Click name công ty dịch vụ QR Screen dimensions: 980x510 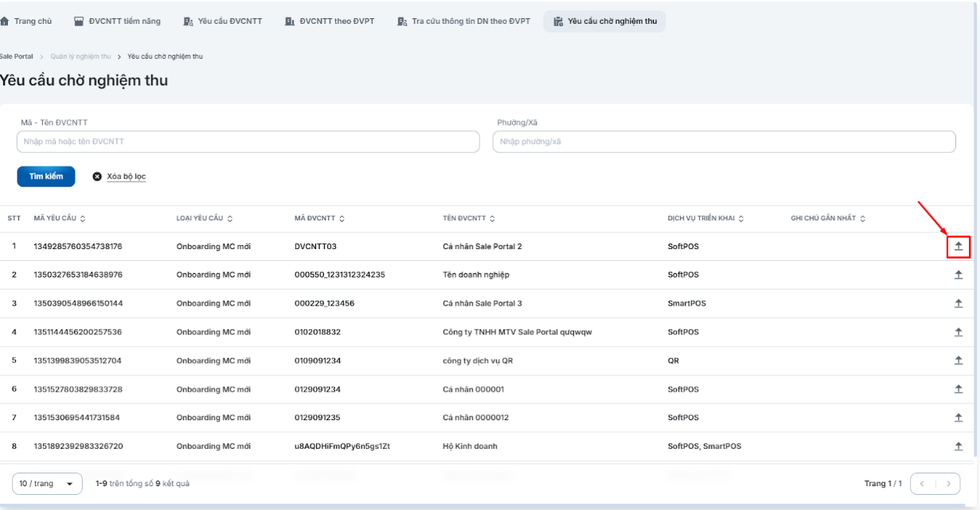[x=478, y=360]
